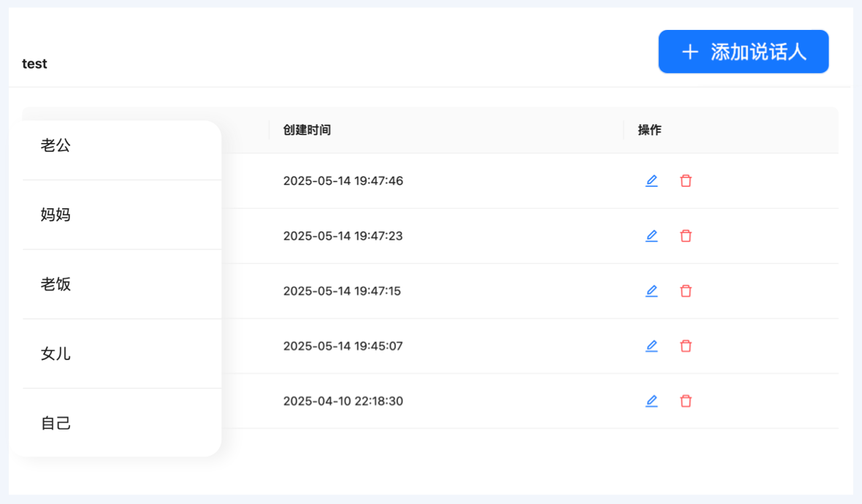Click trash icon for the 19:45:07 row
Image resolution: width=862 pixels, height=504 pixels.
[x=686, y=346]
